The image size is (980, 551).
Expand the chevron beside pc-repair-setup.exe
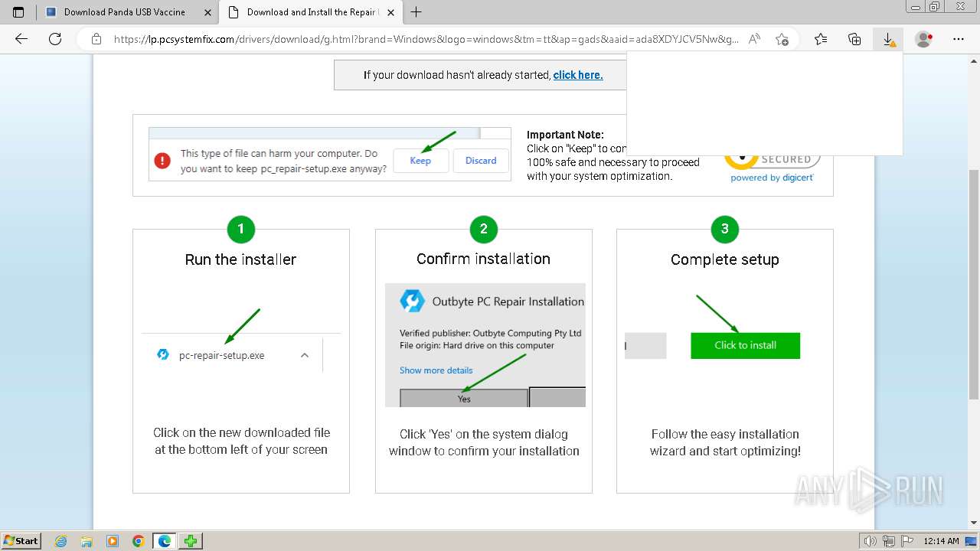point(305,355)
